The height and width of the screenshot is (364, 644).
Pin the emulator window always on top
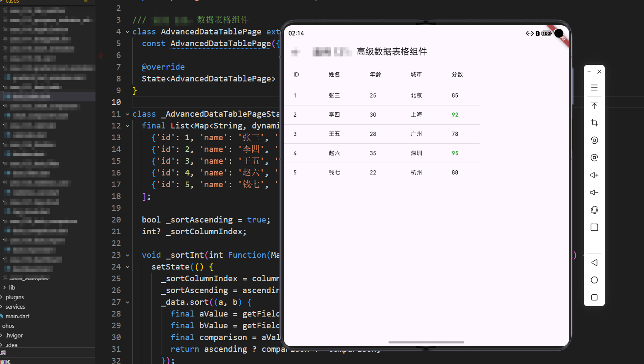point(594,105)
